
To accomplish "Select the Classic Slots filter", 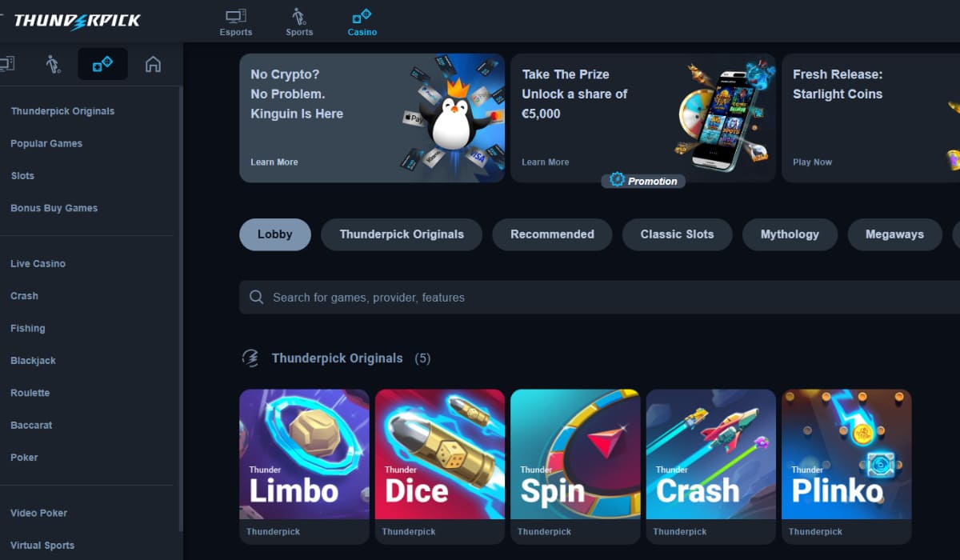I will click(677, 234).
